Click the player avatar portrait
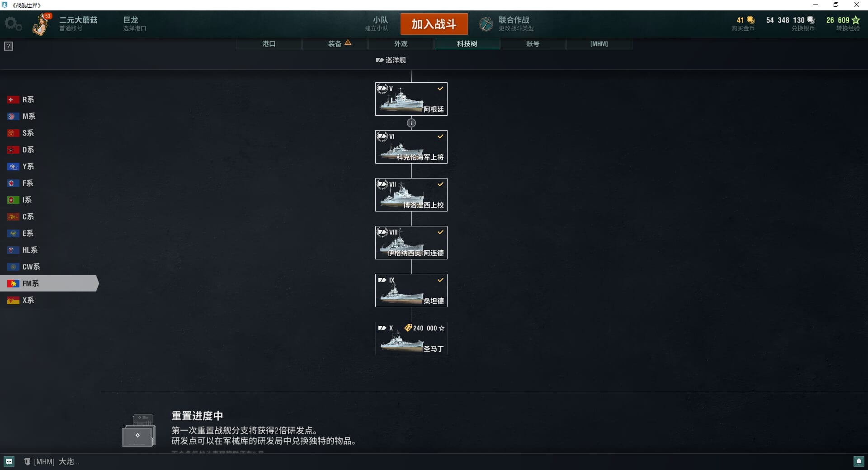The width and height of the screenshot is (868, 470). pos(42,24)
